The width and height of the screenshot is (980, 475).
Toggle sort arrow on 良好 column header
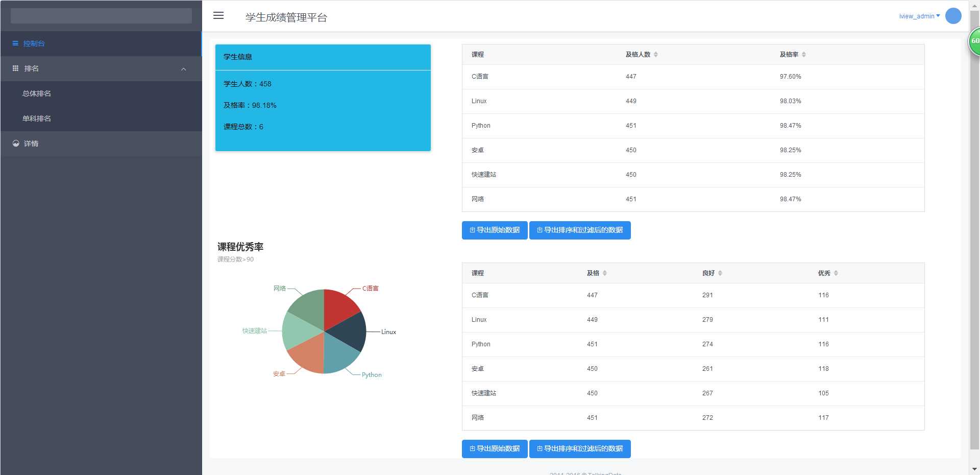pos(721,273)
